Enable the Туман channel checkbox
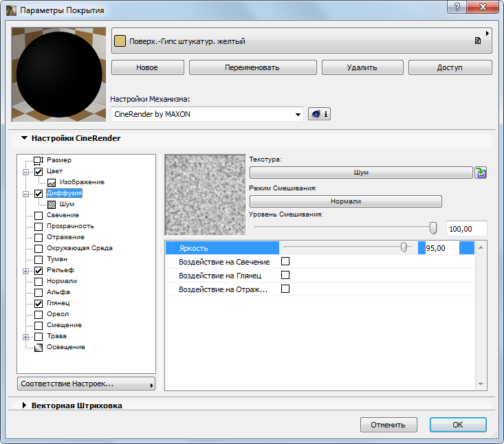This screenshot has width=504, height=444. [x=39, y=259]
